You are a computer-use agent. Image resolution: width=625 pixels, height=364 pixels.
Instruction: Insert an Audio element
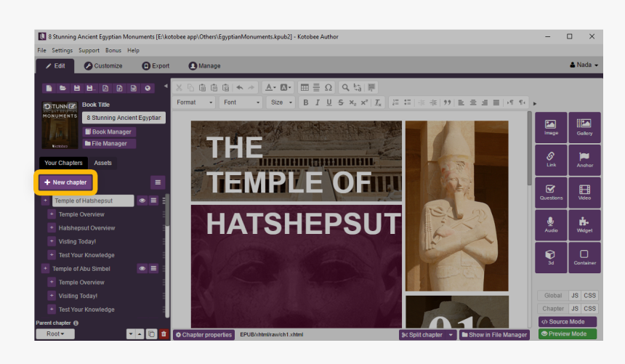pyautogui.click(x=551, y=225)
